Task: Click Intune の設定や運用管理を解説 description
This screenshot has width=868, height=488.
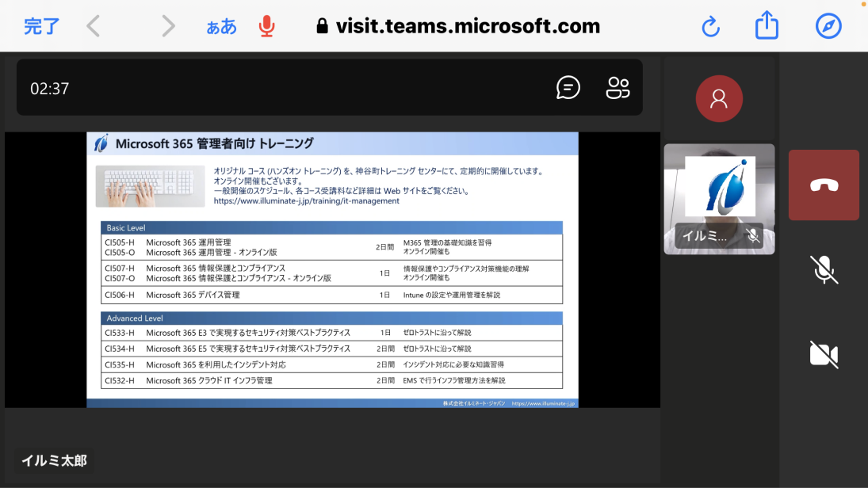Action: point(452,295)
